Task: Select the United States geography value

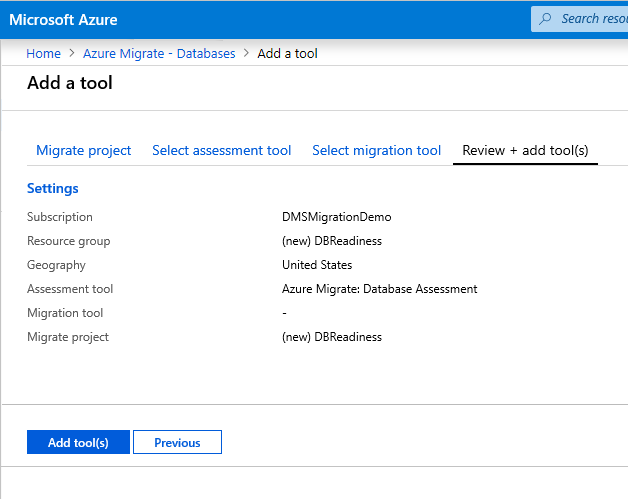Action: click(317, 265)
